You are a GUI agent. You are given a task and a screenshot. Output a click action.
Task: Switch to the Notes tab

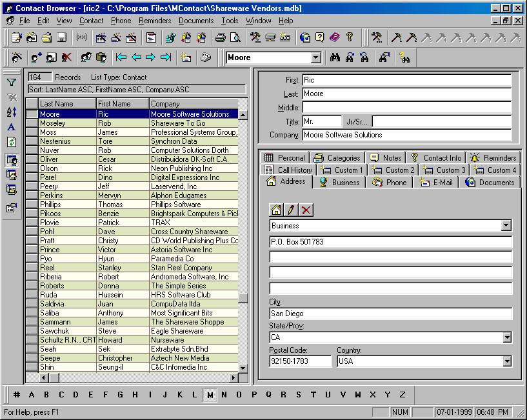(x=386, y=157)
